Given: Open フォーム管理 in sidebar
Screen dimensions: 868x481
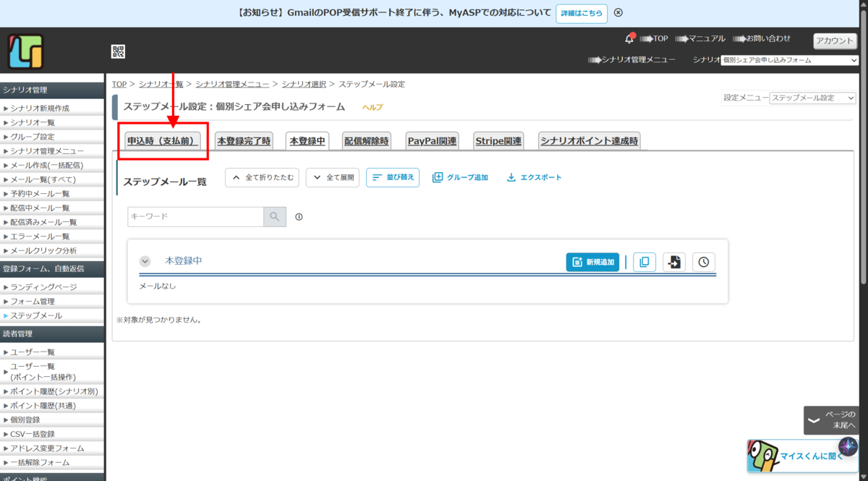Looking at the screenshot, I should (x=33, y=302).
